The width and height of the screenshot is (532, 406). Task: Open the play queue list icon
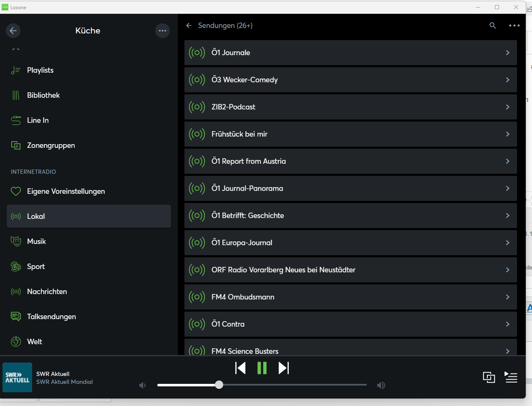(511, 377)
